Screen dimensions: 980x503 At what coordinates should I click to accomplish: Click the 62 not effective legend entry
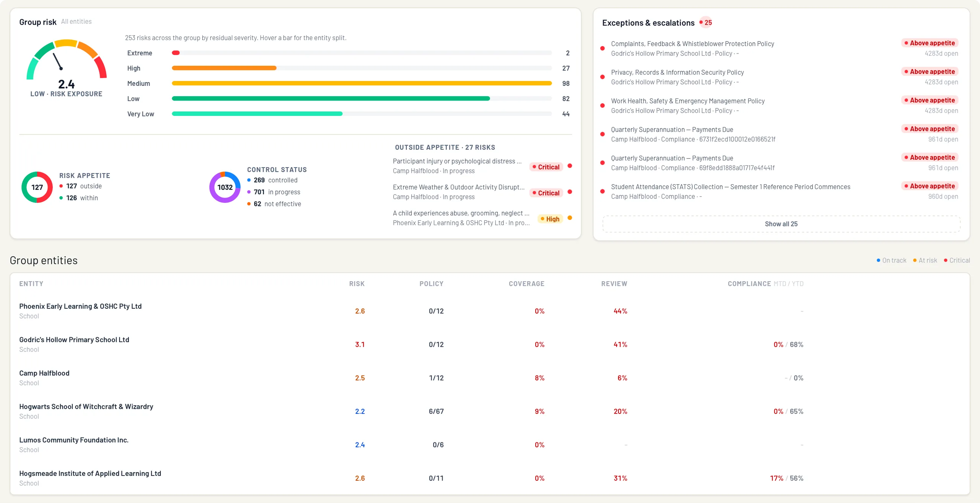(274, 204)
